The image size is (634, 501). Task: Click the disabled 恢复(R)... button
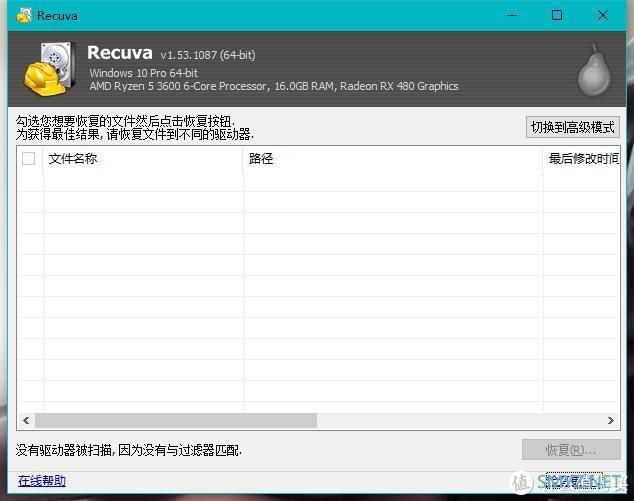[571, 450]
